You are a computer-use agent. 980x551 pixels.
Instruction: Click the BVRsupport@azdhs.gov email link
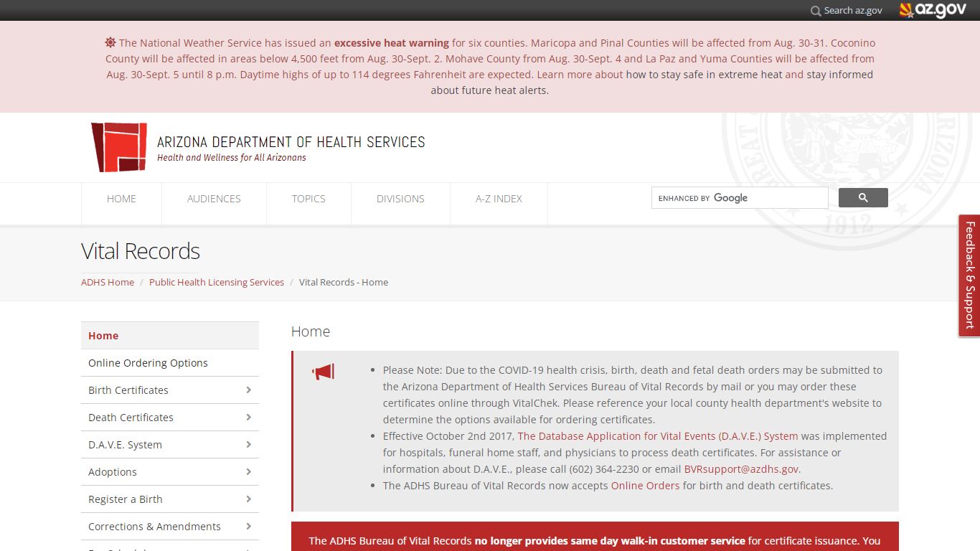click(x=741, y=468)
